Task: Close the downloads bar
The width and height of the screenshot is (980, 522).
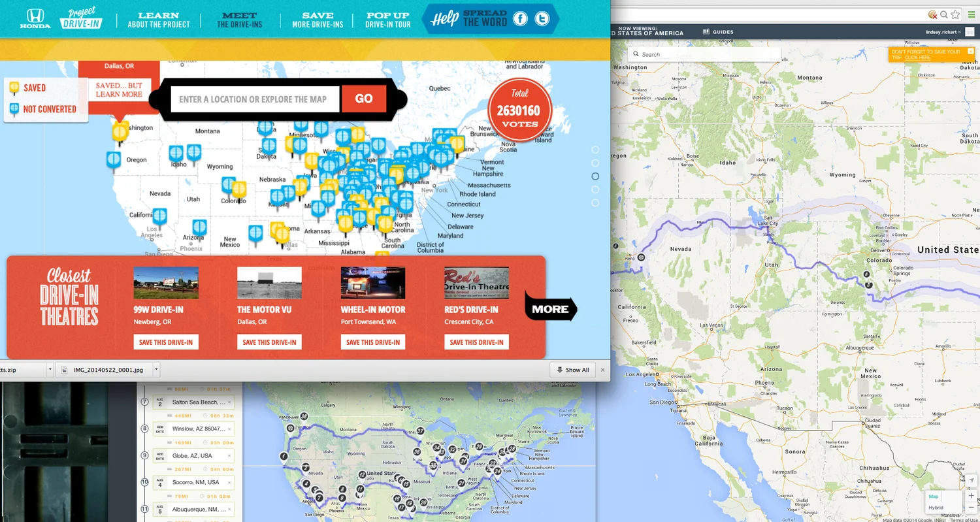Action: click(x=603, y=370)
